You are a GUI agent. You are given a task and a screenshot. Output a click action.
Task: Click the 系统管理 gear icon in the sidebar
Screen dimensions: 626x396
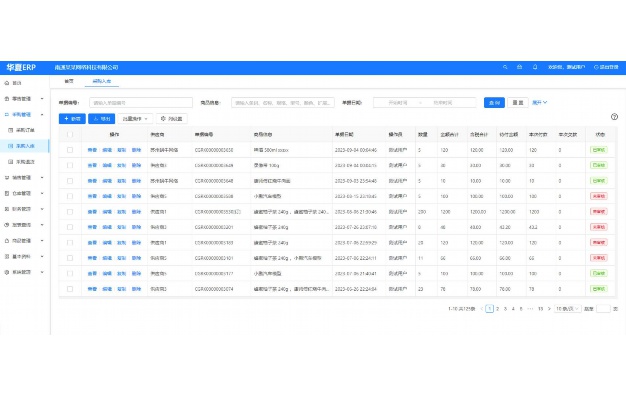pyautogui.click(x=6, y=272)
